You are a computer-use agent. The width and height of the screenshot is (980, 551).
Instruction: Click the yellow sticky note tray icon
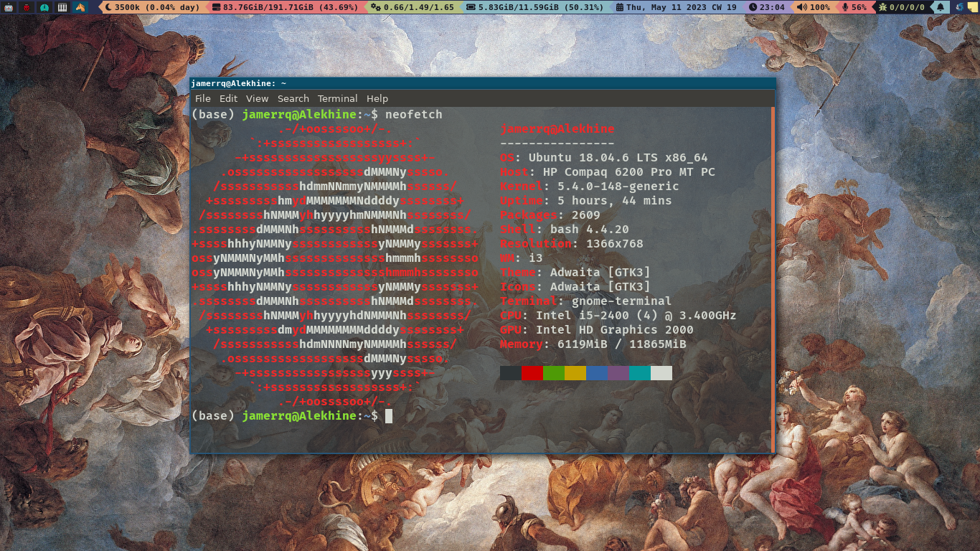(x=974, y=7)
